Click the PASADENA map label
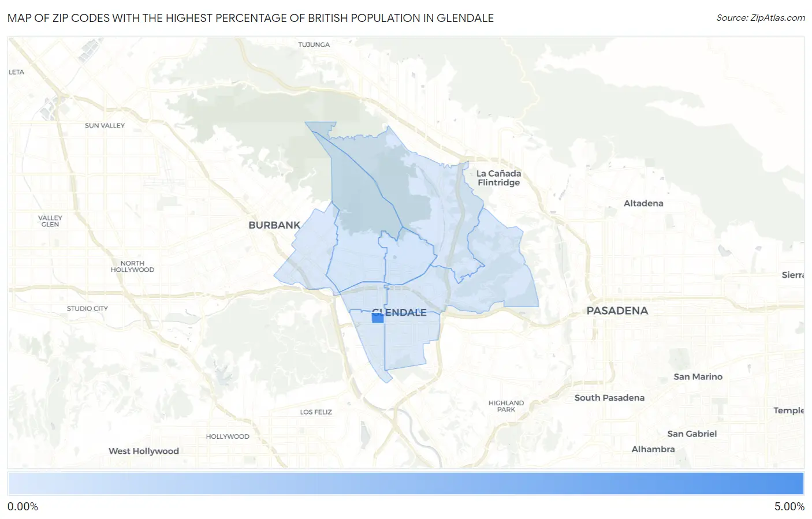Viewport: 812px width, 519px height. point(617,311)
